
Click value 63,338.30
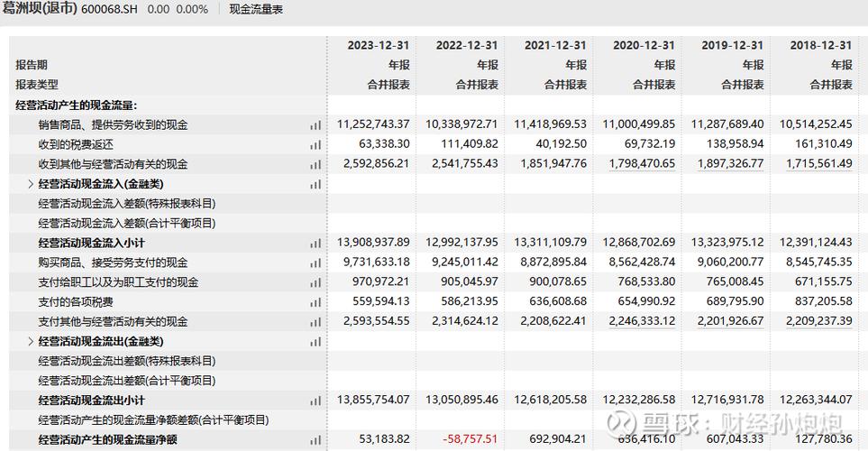point(384,144)
